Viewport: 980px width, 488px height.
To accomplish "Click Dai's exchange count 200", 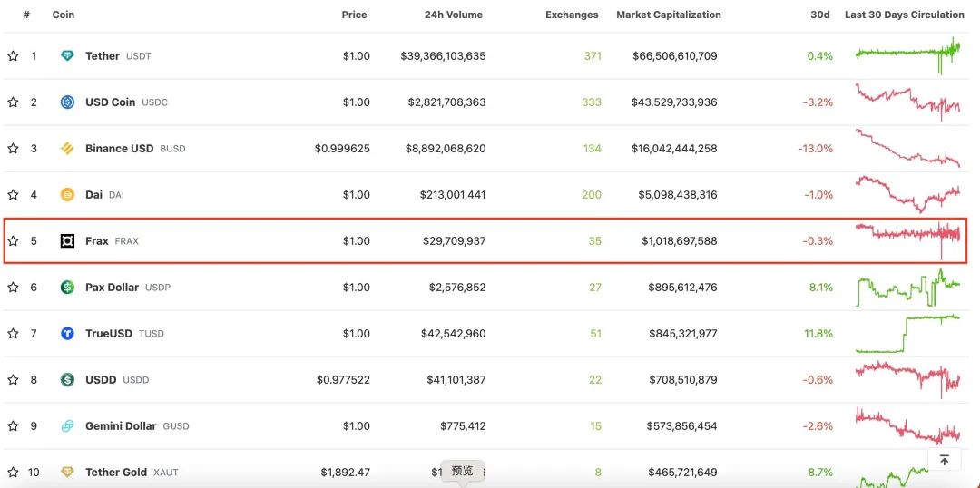I will pyautogui.click(x=592, y=195).
